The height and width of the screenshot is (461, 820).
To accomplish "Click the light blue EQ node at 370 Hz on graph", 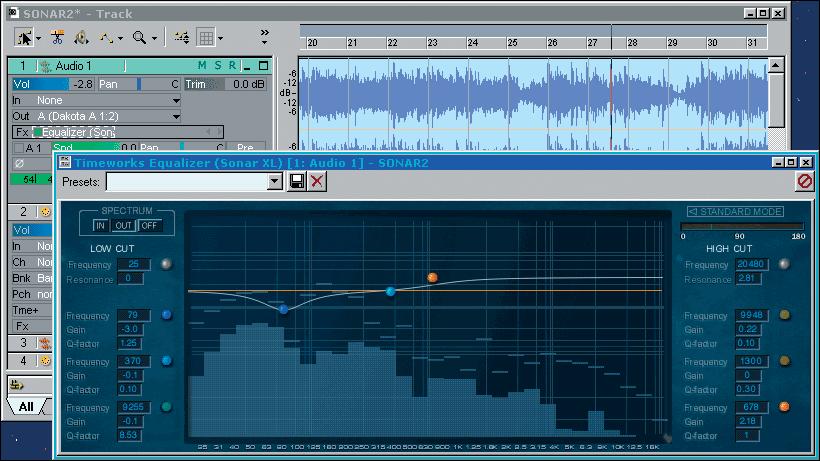I will pos(391,292).
